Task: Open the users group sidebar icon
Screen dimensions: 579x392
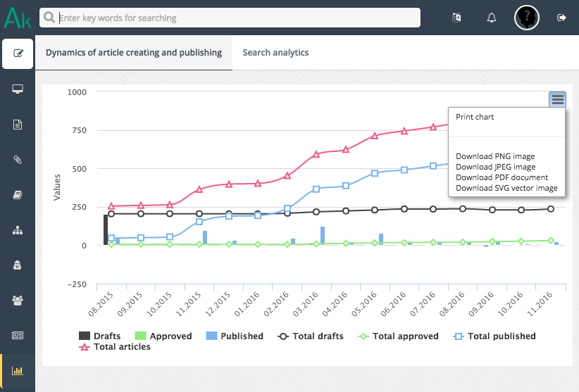Action: click(x=18, y=301)
